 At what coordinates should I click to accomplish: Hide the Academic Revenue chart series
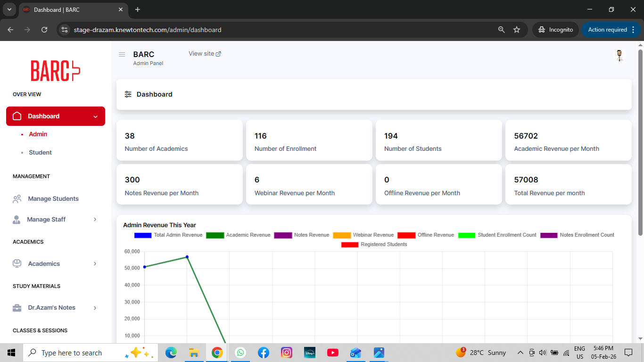tap(215, 235)
